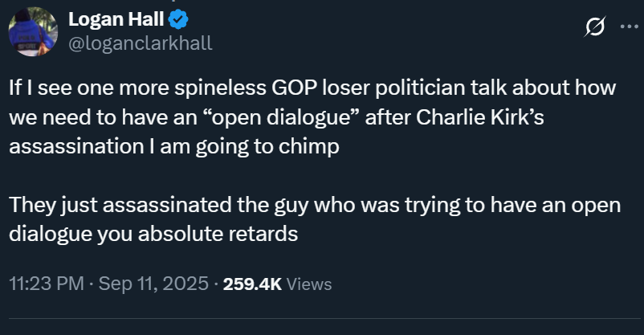Click the @loganclarkhall handle
Screen dimensions: 644x335
141,43
